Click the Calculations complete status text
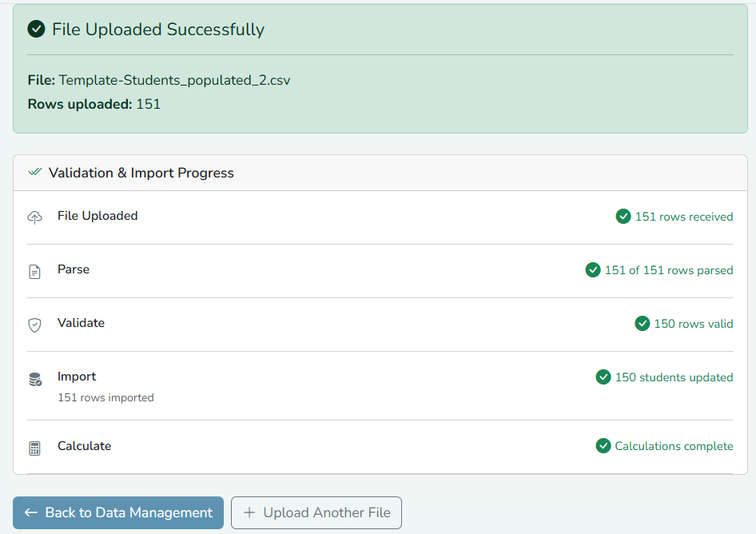Image resolution: width=756 pixels, height=534 pixels. pyautogui.click(x=674, y=446)
